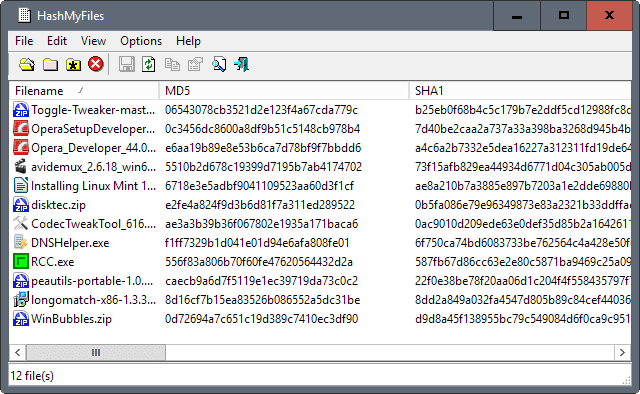Click SHA1 hash starting 7d40be2caa2a
The image size is (640, 394).
click(523, 129)
